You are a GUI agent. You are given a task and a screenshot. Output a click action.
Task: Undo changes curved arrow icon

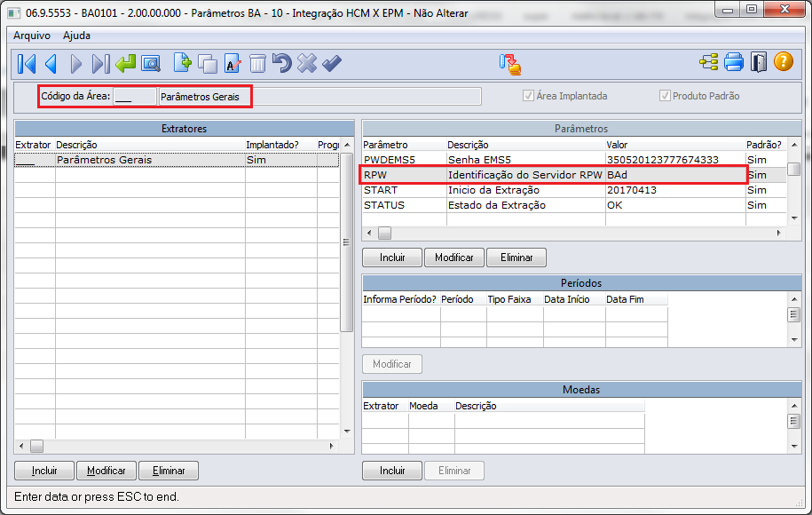tap(282, 63)
